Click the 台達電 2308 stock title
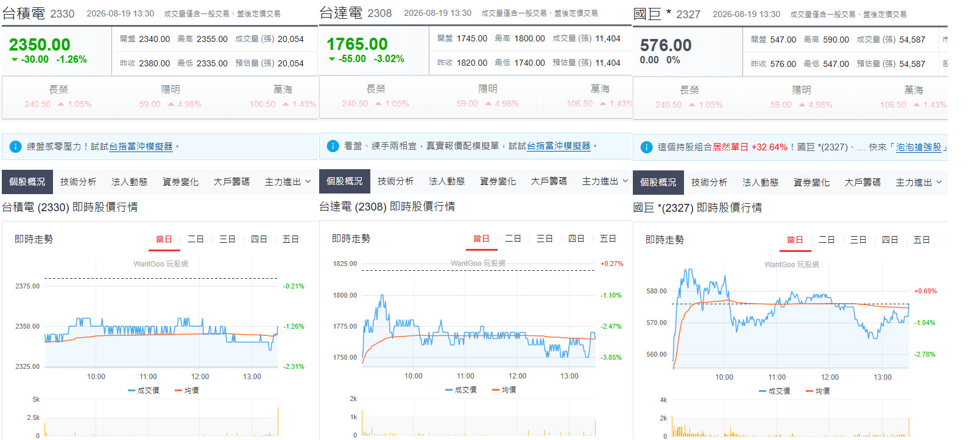The height and width of the screenshot is (440, 980). tap(356, 13)
